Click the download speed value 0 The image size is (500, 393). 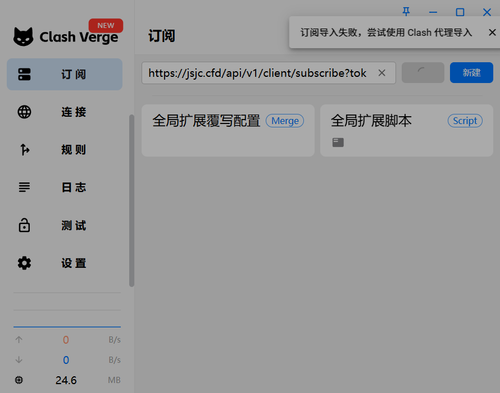66,360
